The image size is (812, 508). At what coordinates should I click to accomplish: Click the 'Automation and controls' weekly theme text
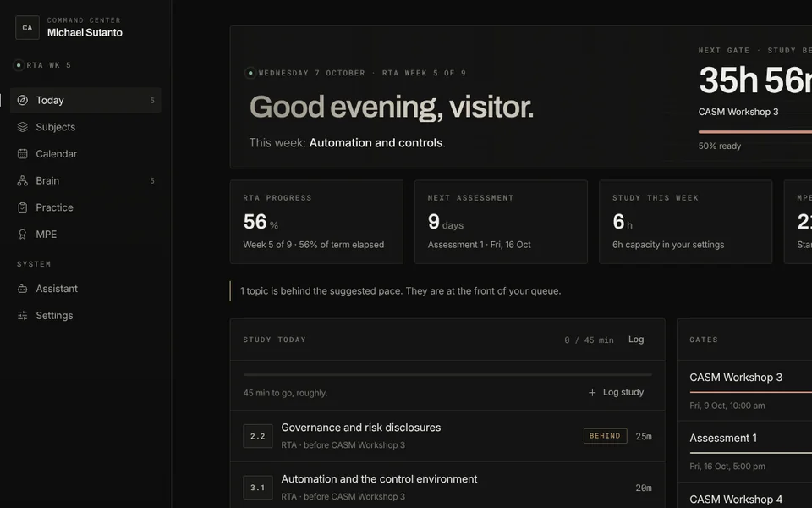click(376, 142)
